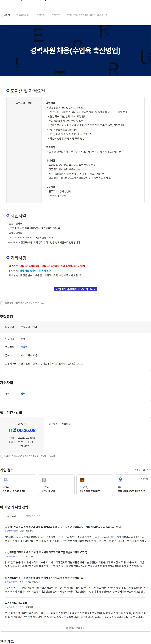Image resolution: width=151 pixels, height=644 pixels.
Task: Click the 정규직 employment type link
Action: pyautogui.click(x=24, y=347)
